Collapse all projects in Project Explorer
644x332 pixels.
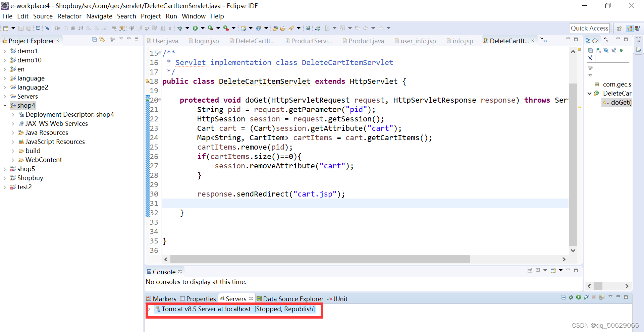coord(95,40)
